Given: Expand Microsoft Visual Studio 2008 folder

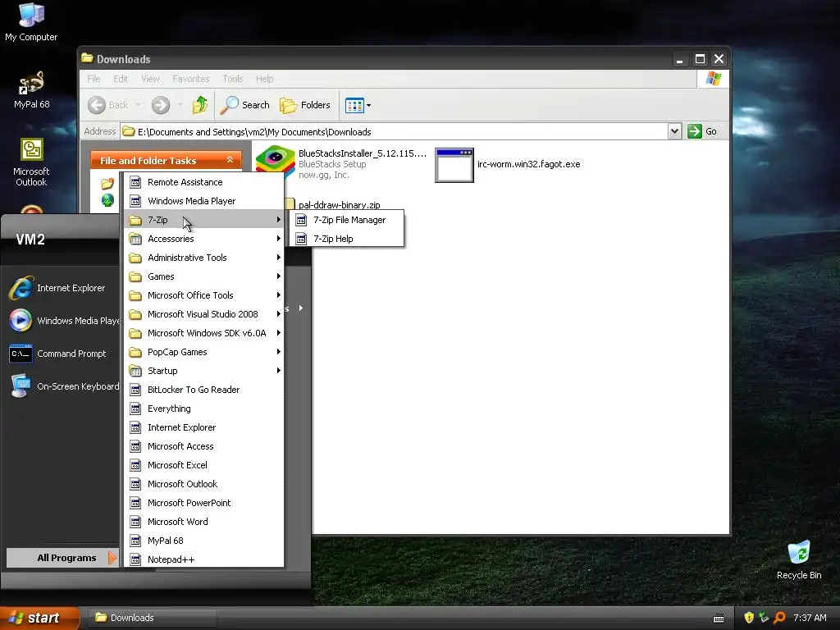Looking at the screenshot, I should (204, 314).
